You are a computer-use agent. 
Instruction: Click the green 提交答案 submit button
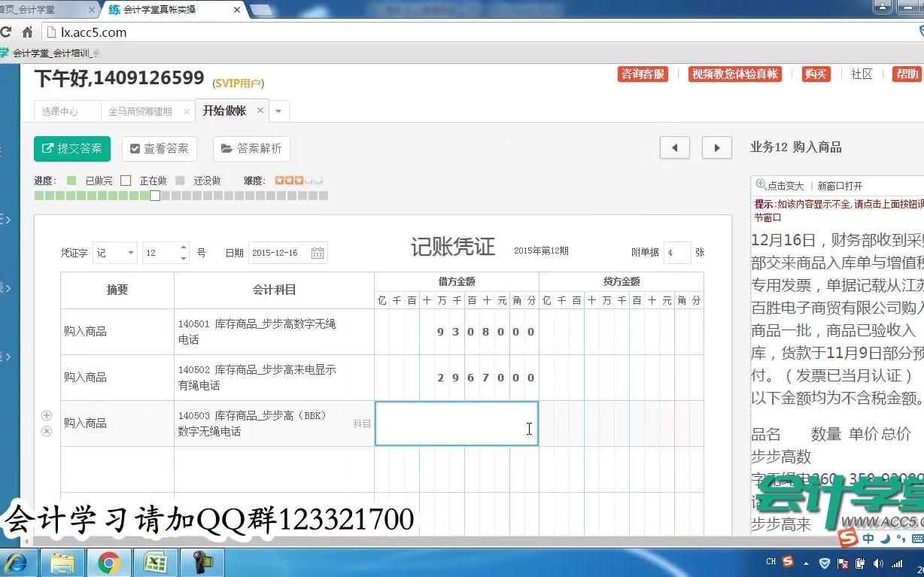click(71, 148)
